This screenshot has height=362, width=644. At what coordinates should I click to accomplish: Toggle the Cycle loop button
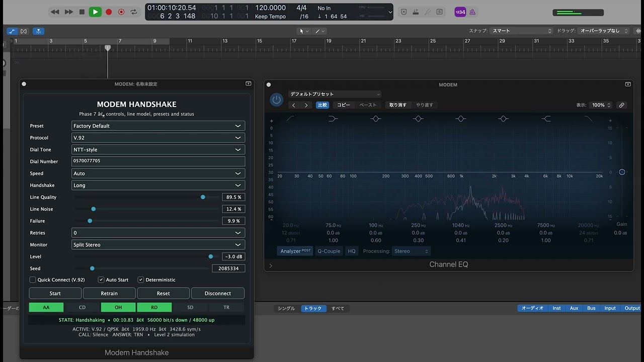134,12
